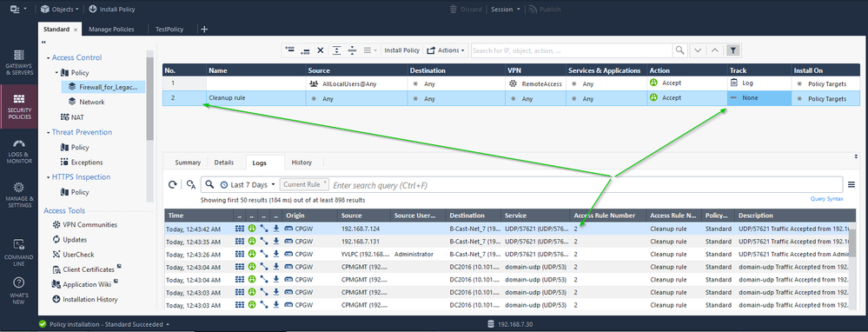Collapse the Threat Prevention section

pos(48,132)
